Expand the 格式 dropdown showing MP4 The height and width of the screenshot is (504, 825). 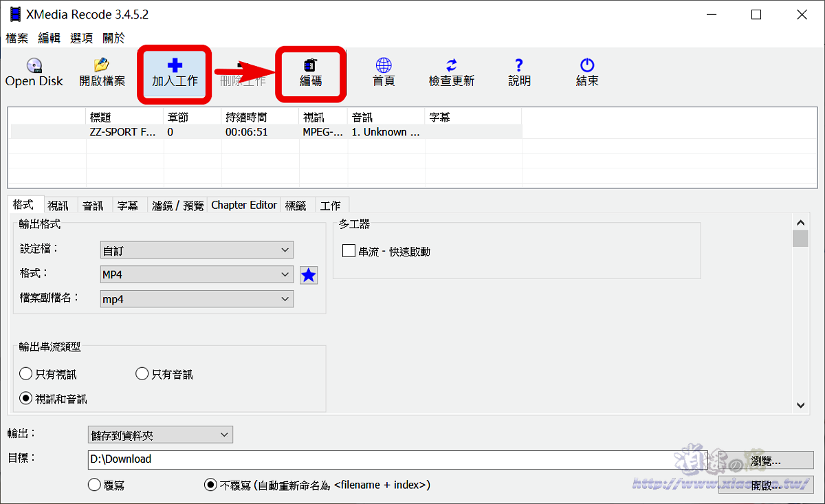tap(197, 274)
